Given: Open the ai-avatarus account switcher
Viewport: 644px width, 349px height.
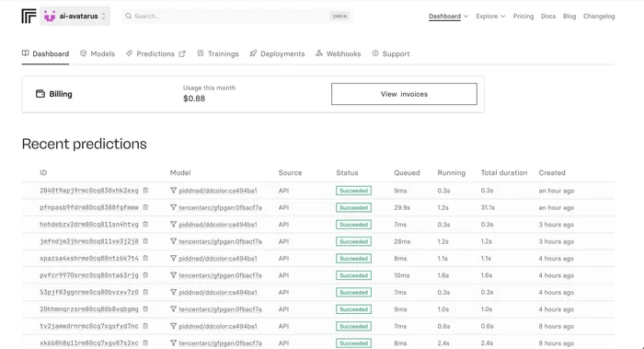Looking at the screenshot, I should tap(75, 16).
